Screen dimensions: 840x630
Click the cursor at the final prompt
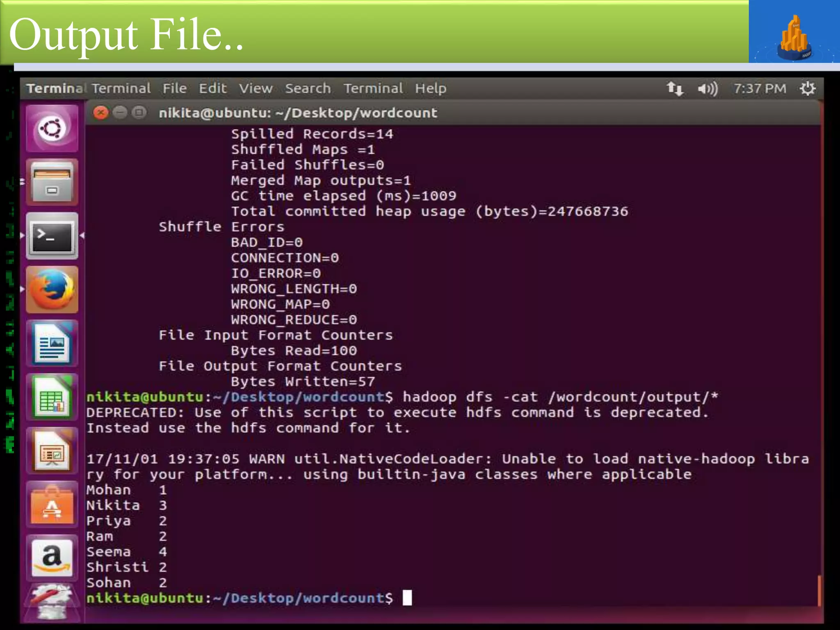(407, 598)
